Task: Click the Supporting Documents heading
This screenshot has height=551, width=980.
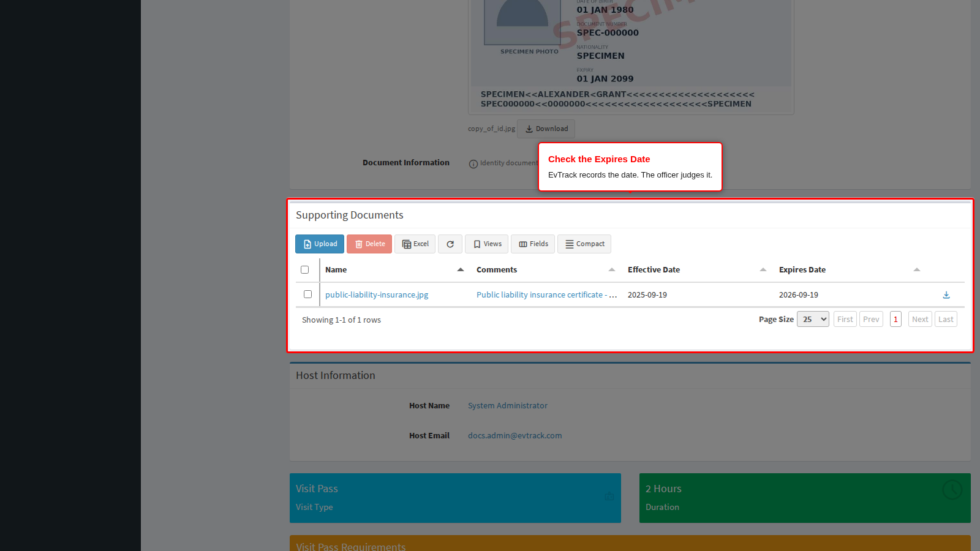Action: [x=349, y=215]
